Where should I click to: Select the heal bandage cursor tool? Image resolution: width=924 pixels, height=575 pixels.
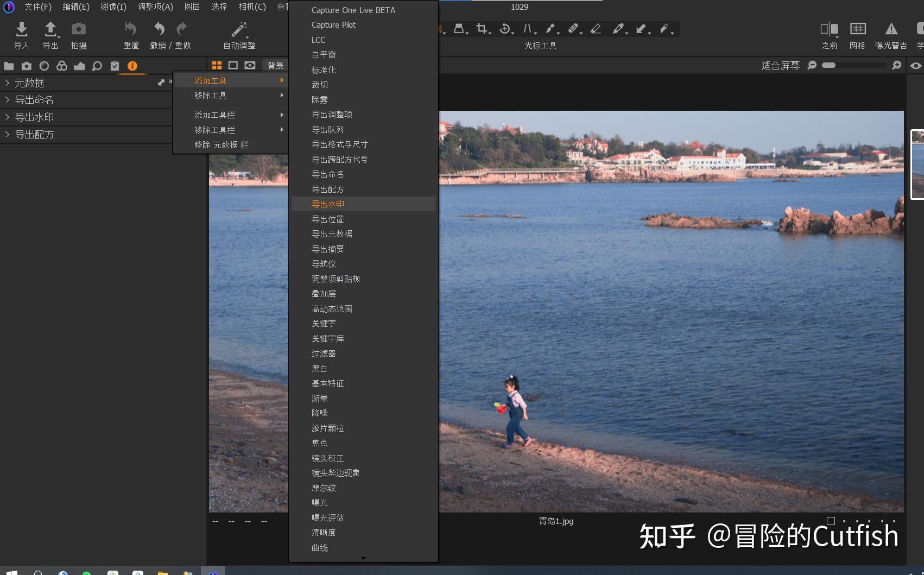(573, 29)
